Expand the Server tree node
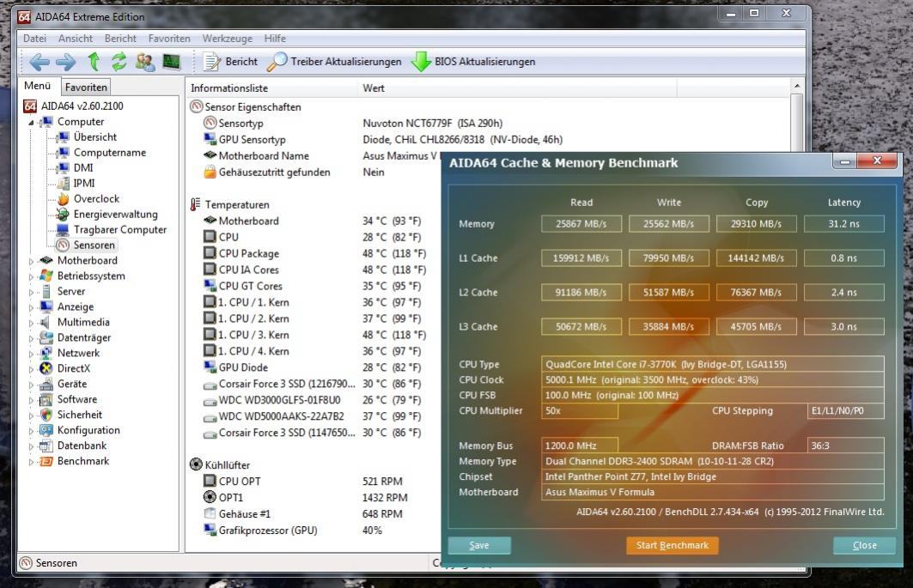 [31, 292]
